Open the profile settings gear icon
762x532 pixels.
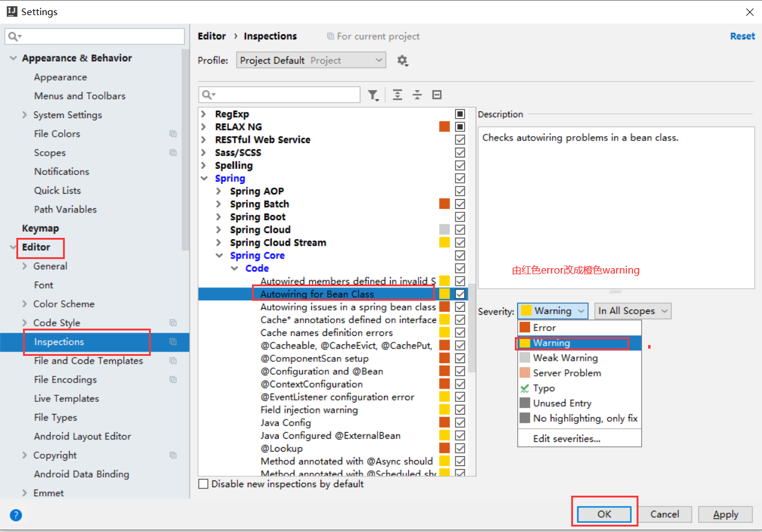[402, 60]
